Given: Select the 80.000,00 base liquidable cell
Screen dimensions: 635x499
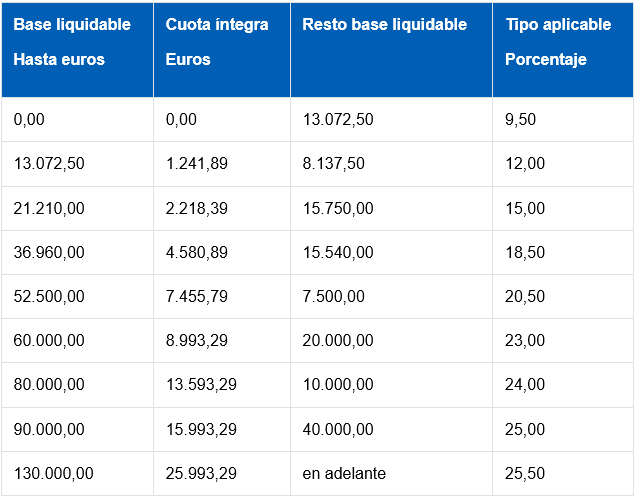Looking at the screenshot, I should click(x=49, y=384).
